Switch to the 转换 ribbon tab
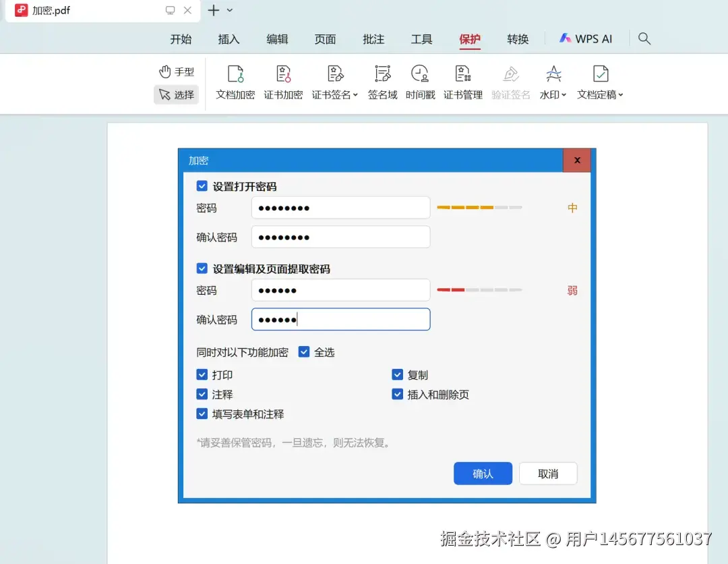This screenshot has height=564, width=728. pyautogui.click(x=518, y=38)
